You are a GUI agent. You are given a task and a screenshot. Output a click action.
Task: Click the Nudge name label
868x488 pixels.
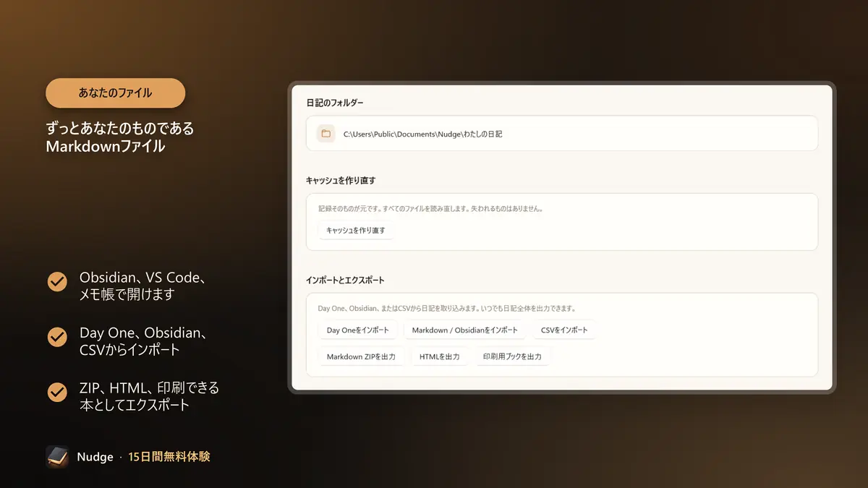[x=95, y=457]
